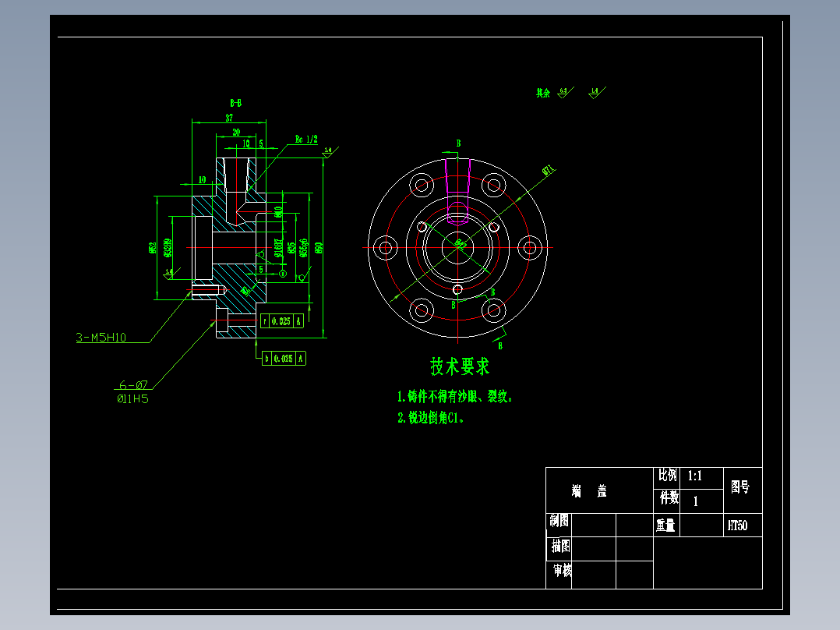Click the Φ35 diameter dimension

[291, 248]
